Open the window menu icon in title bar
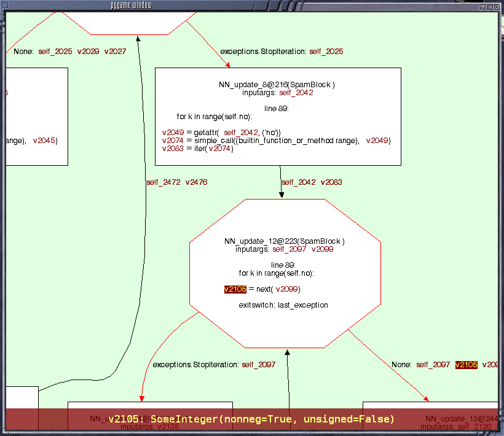The height and width of the screenshot is (436, 504). [x=5, y=5]
